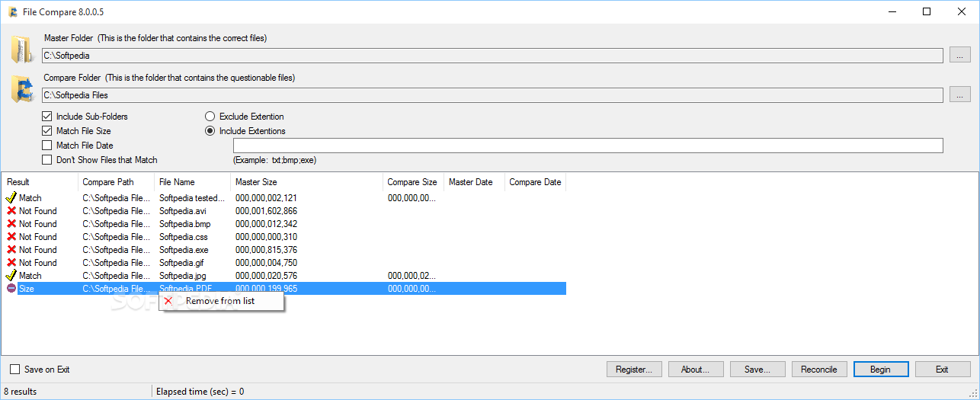Screen dimensions: 980x400
Task: Select the Softpedia.avi file name
Action: 183,211
